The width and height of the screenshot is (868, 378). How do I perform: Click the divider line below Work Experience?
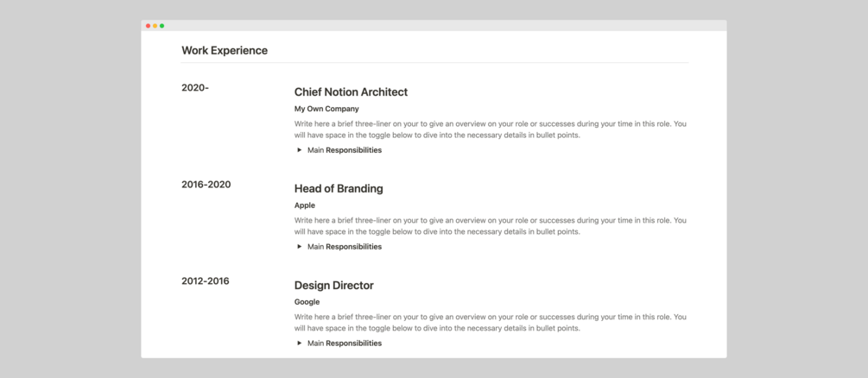(x=434, y=63)
